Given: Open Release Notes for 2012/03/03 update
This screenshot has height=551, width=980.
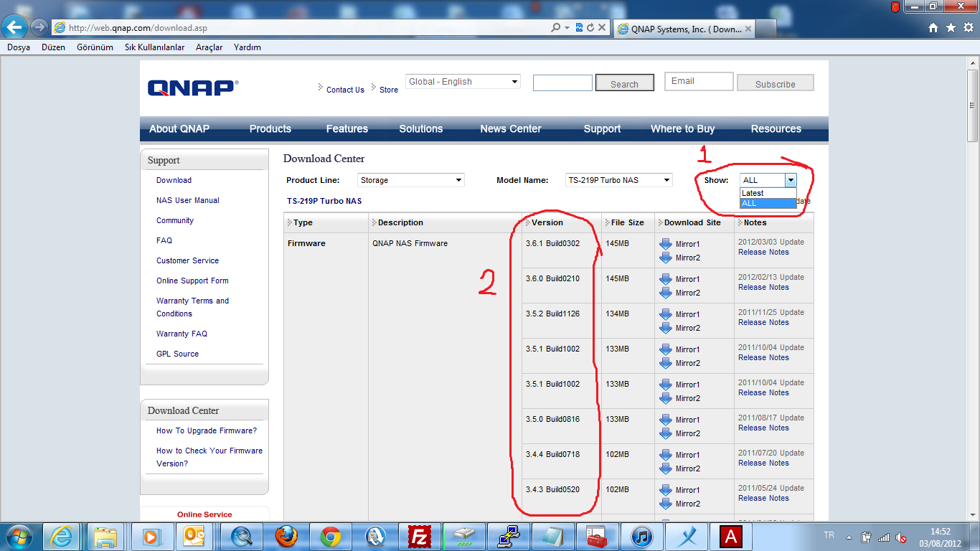Looking at the screenshot, I should coord(763,252).
